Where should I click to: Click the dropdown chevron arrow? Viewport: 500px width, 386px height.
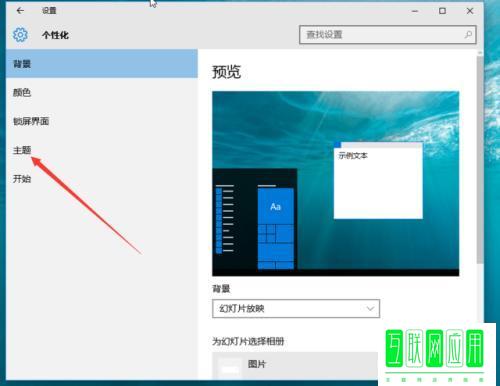click(370, 308)
